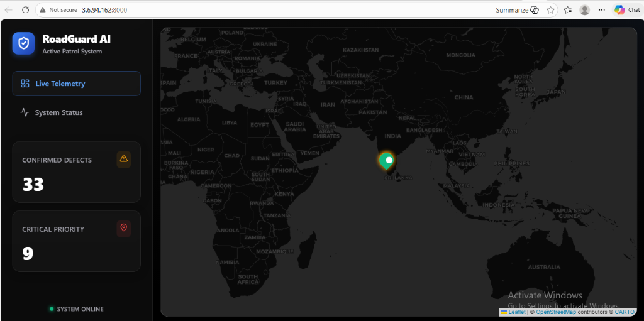Refresh the browser page
Viewport: 644px width, 321px height.
[25, 10]
